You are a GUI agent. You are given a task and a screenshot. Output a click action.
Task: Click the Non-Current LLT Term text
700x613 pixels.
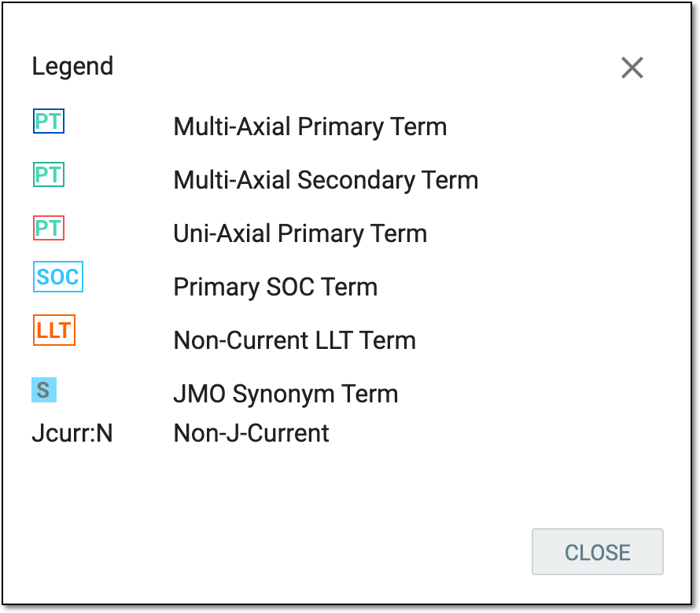[x=295, y=340]
